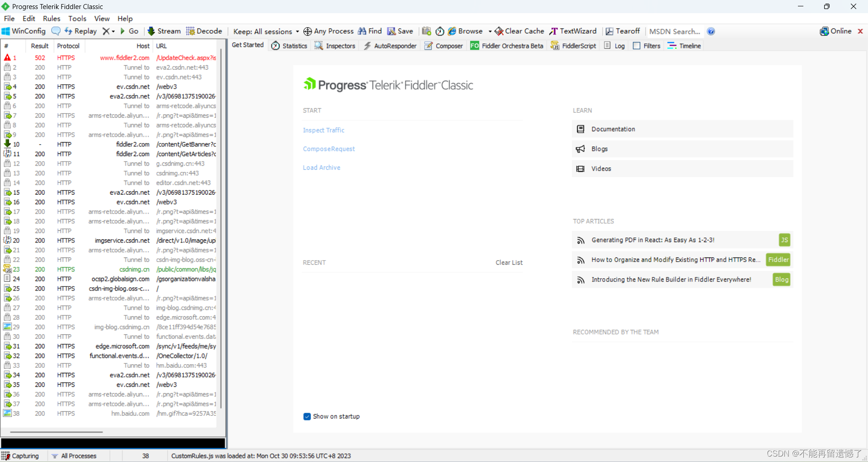Switch to the Inspectors tab
This screenshot has width=868, height=462.
click(335, 46)
